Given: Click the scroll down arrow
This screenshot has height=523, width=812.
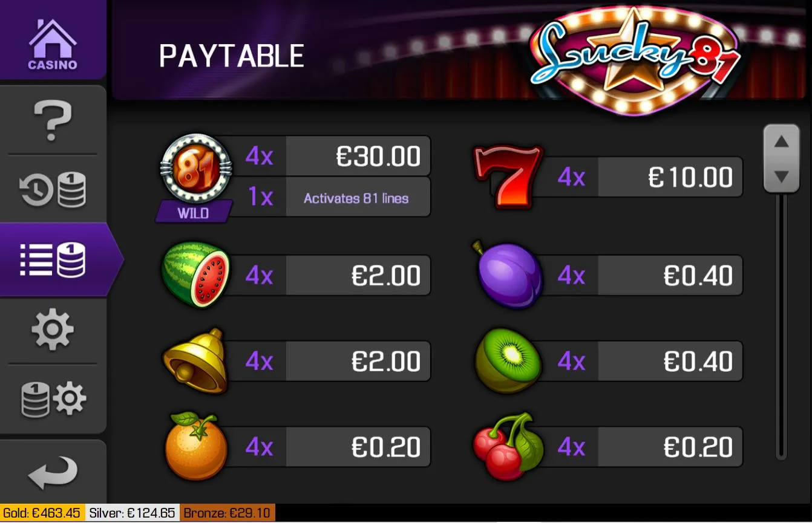Looking at the screenshot, I should 782,177.
